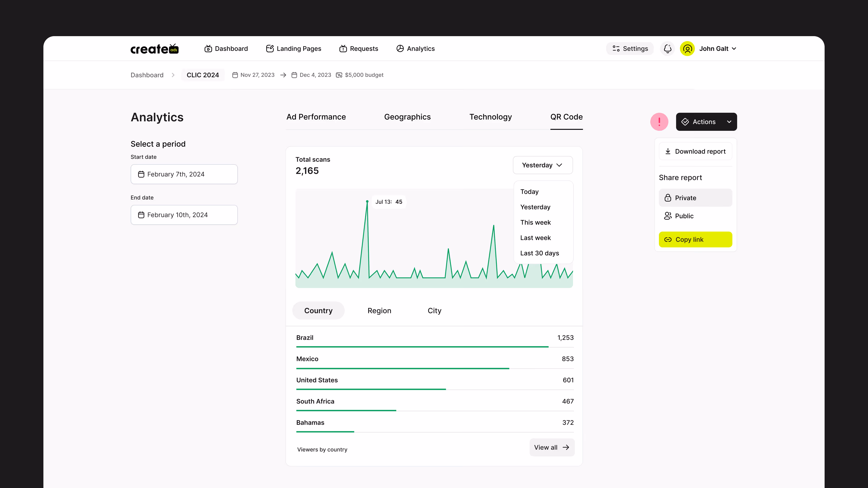The width and height of the screenshot is (868, 488).
Task: Click the Requests nav icon
Action: click(x=343, y=49)
